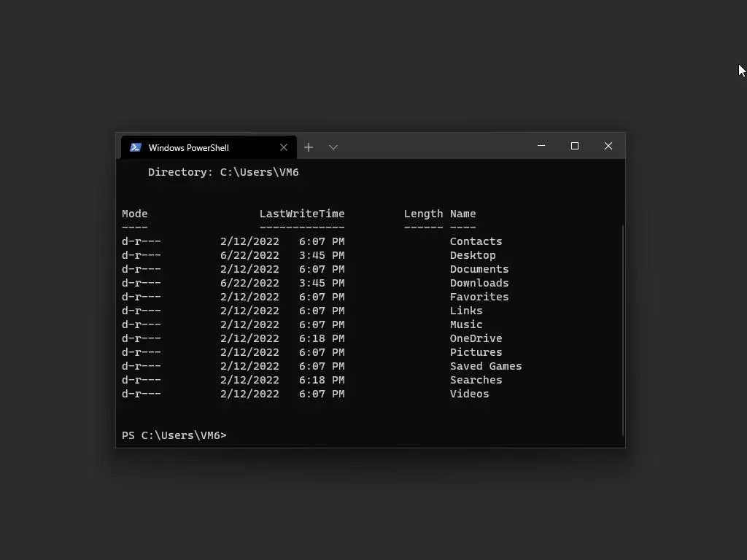Click the Music folder name
The image size is (747, 560).
pos(466,324)
